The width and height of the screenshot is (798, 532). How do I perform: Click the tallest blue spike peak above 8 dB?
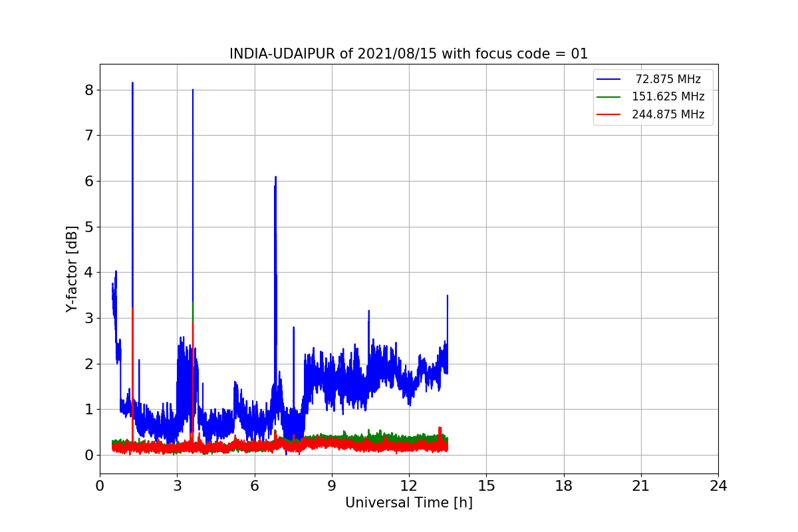[132, 83]
